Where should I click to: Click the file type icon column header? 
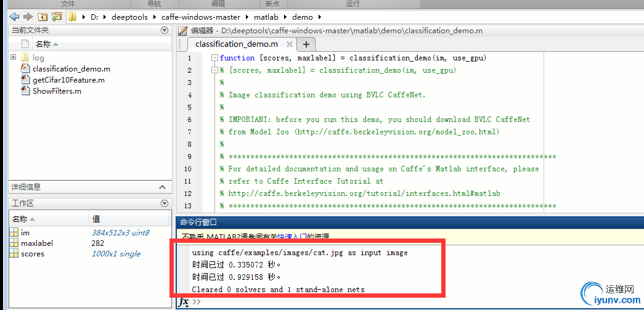25,44
